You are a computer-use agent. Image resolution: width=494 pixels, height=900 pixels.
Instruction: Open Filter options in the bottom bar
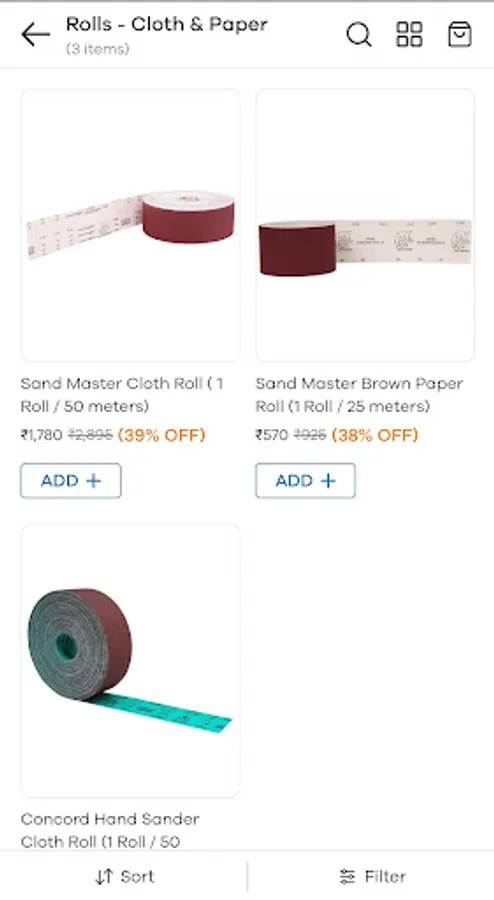pos(371,876)
